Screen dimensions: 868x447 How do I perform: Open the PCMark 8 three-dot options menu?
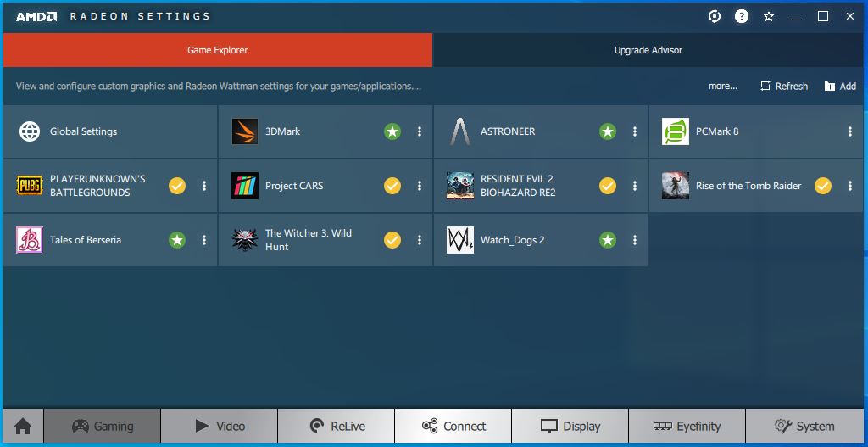850,131
